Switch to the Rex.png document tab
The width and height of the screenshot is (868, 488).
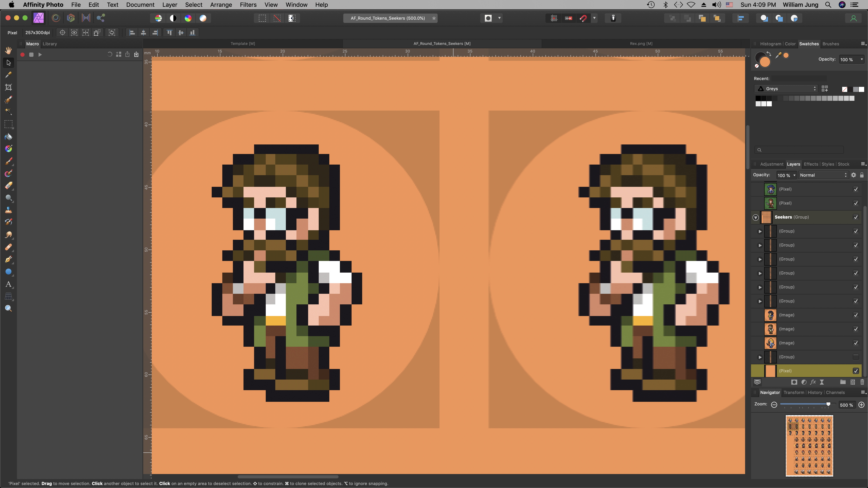(x=641, y=43)
